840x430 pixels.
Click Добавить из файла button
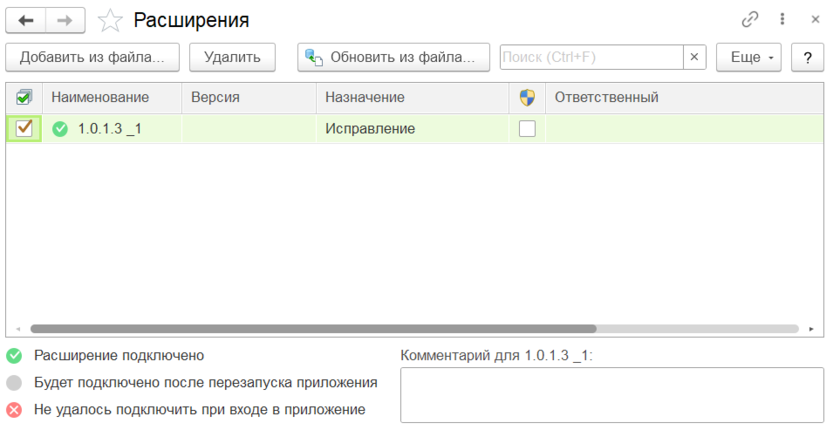[92, 57]
